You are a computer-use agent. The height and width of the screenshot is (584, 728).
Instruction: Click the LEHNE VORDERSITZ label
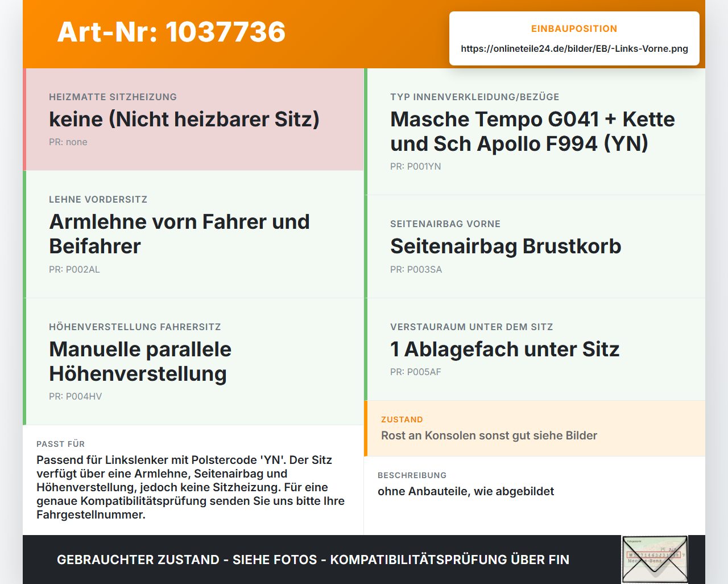tap(98, 199)
